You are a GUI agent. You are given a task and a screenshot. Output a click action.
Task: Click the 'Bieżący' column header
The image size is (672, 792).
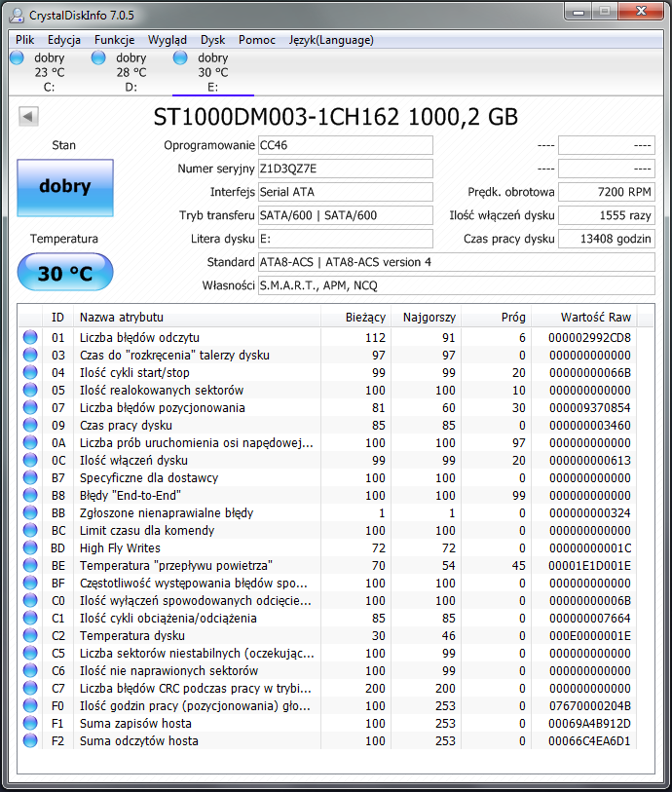click(x=355, y=318)
